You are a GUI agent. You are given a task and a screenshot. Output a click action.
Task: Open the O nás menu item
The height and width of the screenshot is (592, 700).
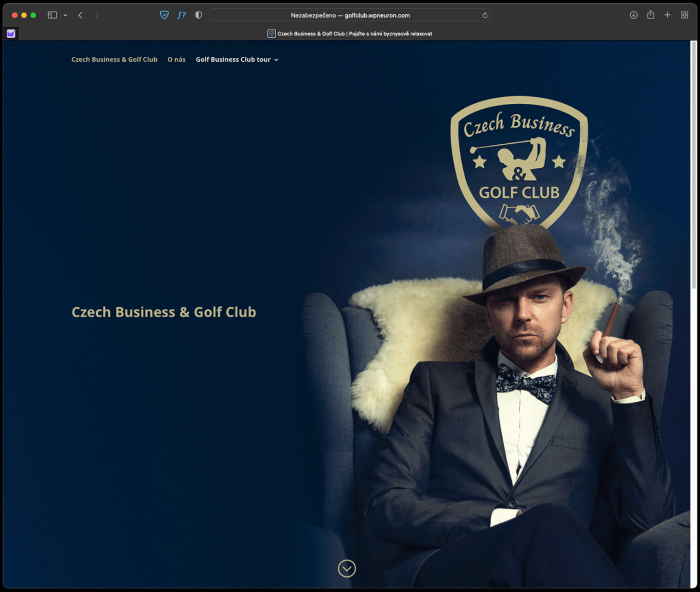coord(177,60)
